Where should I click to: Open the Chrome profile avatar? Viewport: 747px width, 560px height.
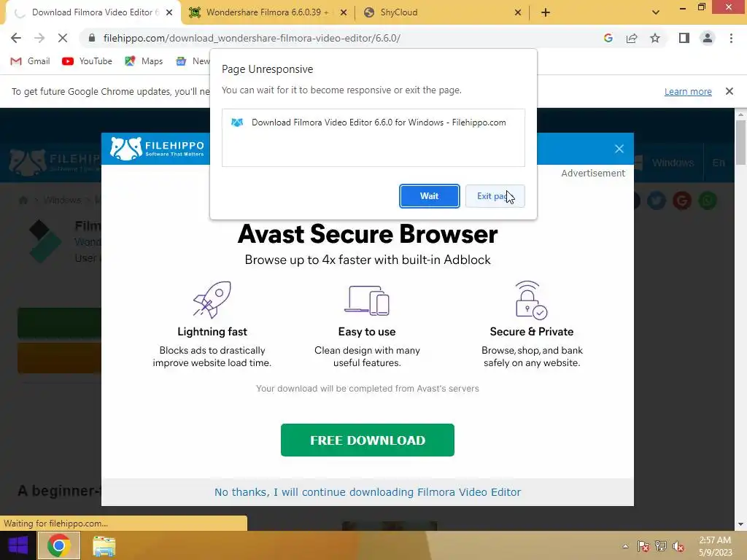click(708, 38)
